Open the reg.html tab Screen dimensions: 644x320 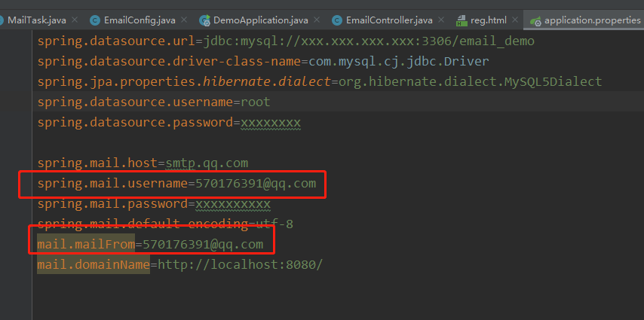[488, 20]
